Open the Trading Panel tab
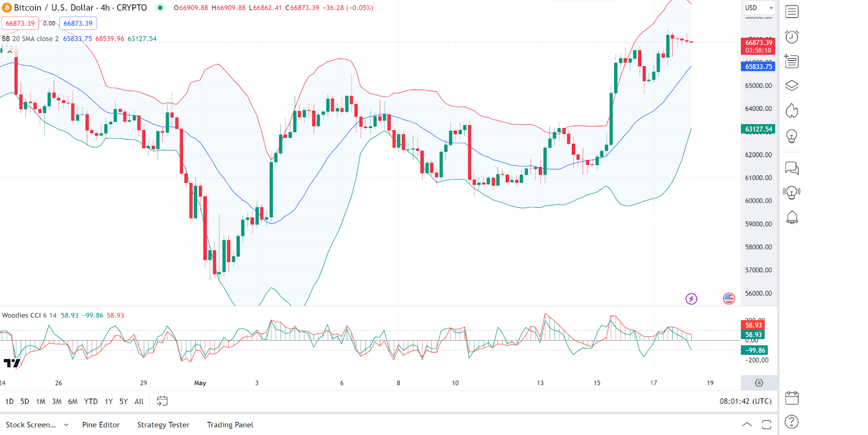Viewport: 868px width, 435px height. click(230, 425)
